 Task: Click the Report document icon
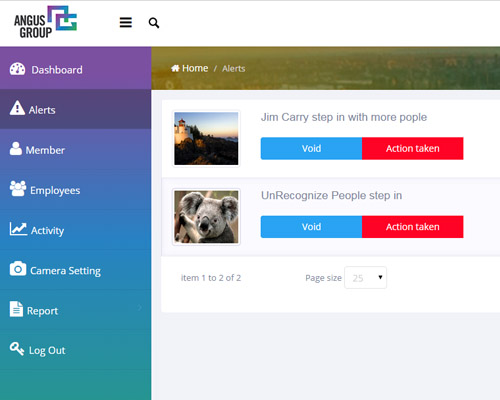[16, 309]
